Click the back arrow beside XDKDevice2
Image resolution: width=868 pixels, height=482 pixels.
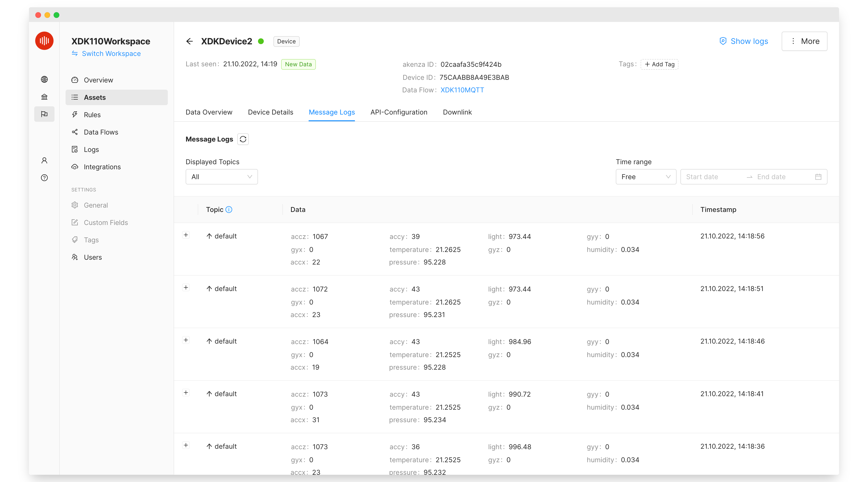(x=189, y=41)
